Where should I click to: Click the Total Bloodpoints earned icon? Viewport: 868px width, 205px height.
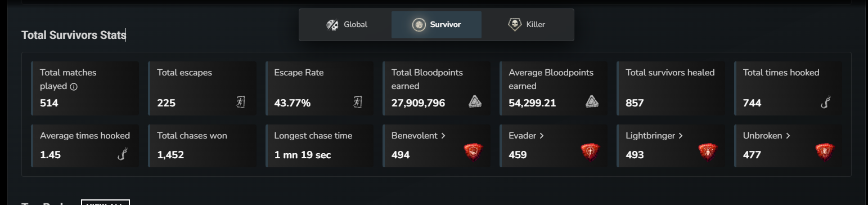point(475,101)
